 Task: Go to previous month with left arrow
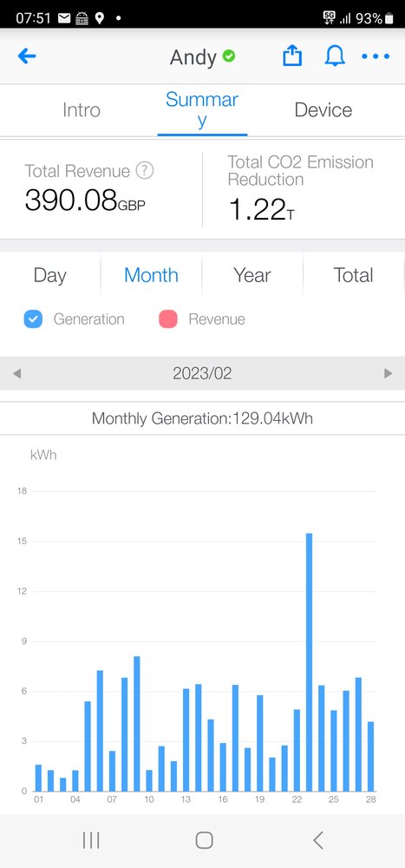click(16, 373)
